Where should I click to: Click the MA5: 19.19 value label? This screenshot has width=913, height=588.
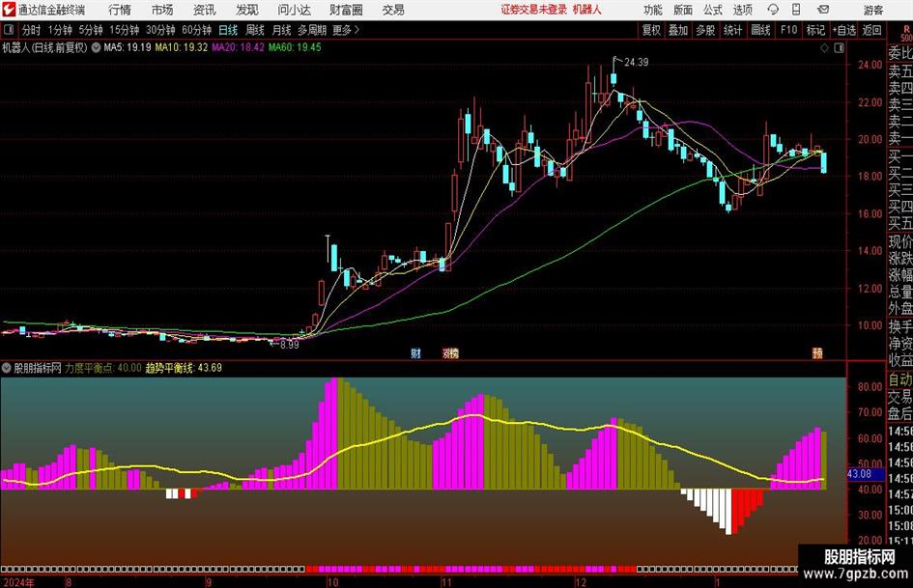(x=128, y=47)
